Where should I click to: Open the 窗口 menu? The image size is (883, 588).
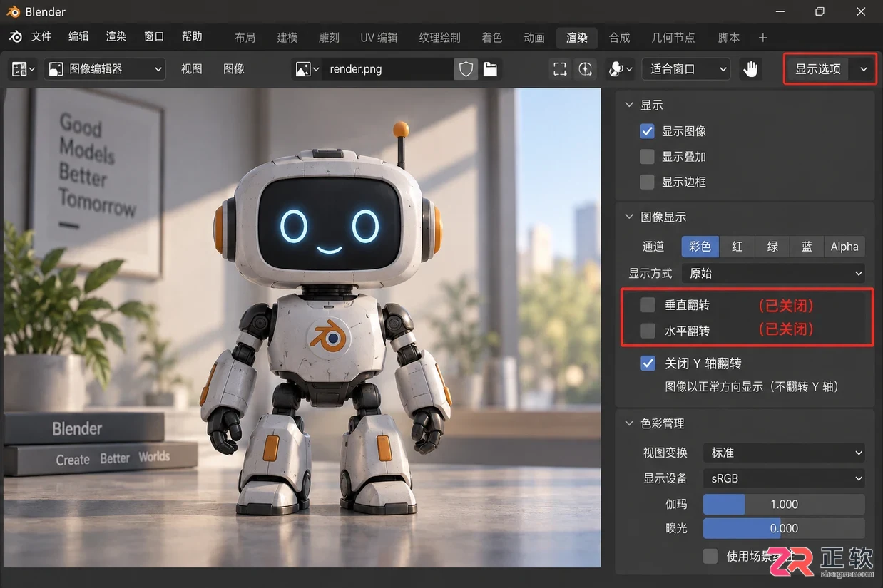coord(154,37)
